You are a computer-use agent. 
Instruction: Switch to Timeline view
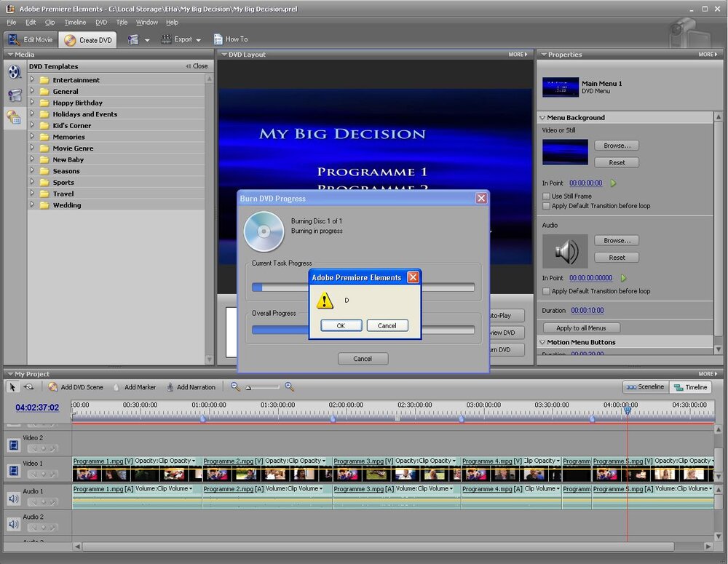pos(690,386)
